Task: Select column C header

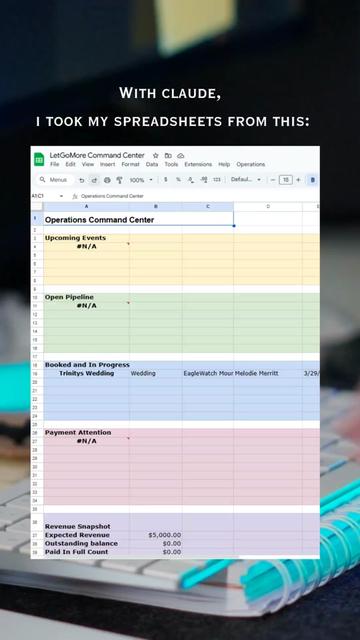Action: (x=208, y=207)
